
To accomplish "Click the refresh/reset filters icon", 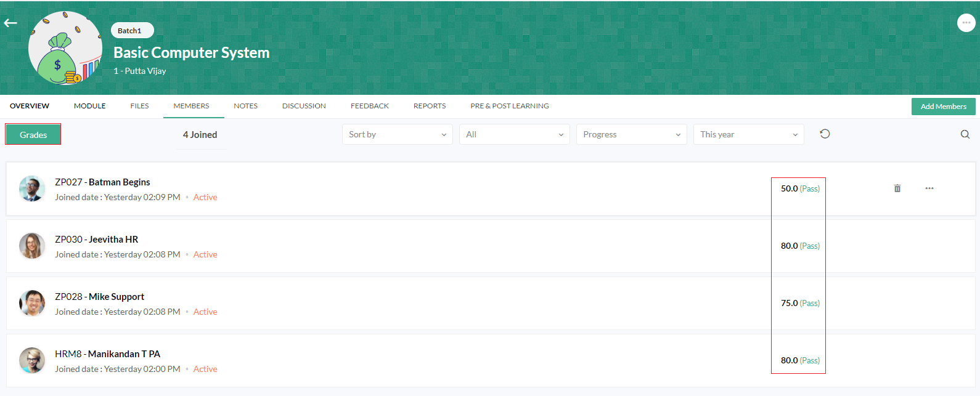I will [825, 134].
